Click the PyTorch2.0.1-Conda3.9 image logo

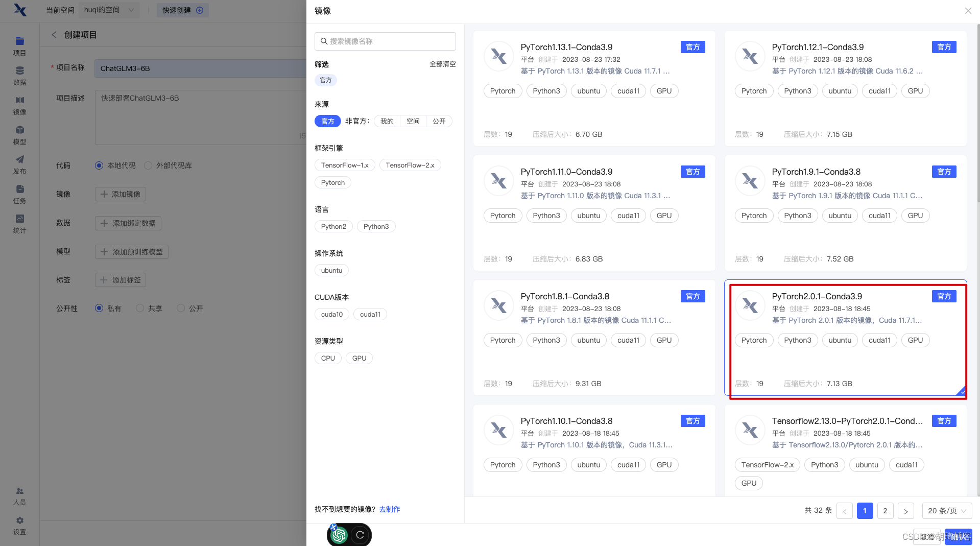point(750,305)
